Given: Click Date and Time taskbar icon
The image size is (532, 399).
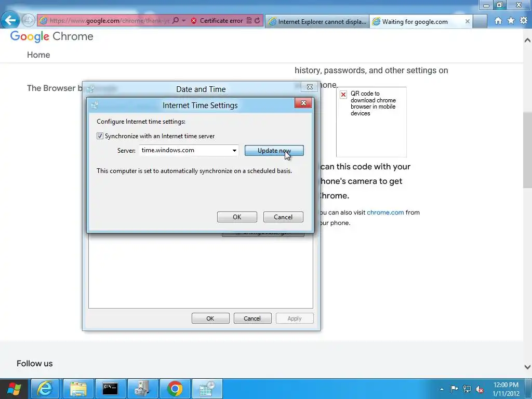Looking at the screenshot, I should click(x=207, y=389).
